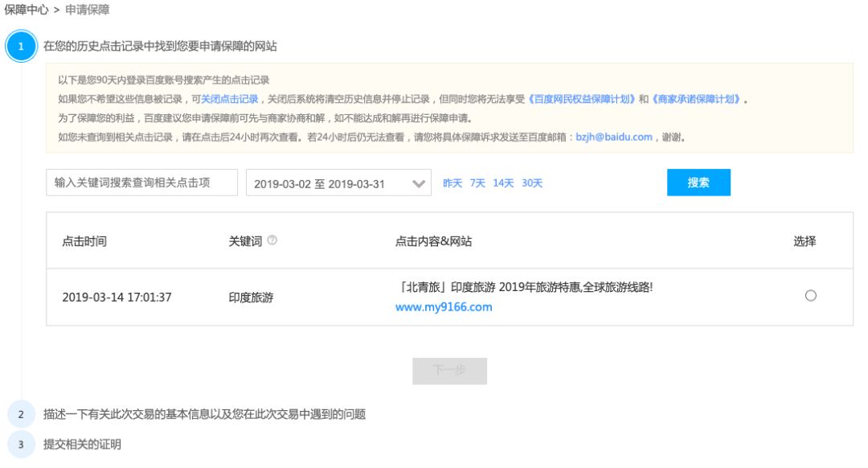The image size is (868, 468).
Task: Focus the keyword search input field
Action: [x=142, y=183]
